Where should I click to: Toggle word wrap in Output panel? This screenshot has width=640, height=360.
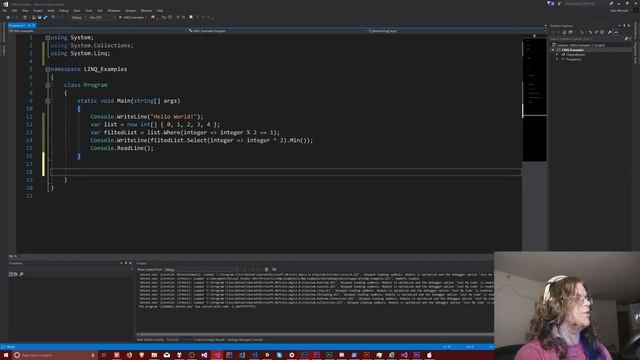coord(274,269)
